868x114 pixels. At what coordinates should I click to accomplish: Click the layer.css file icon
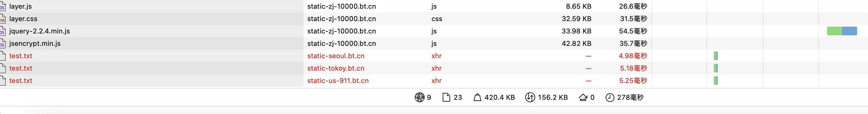click(x=3, y=19)
